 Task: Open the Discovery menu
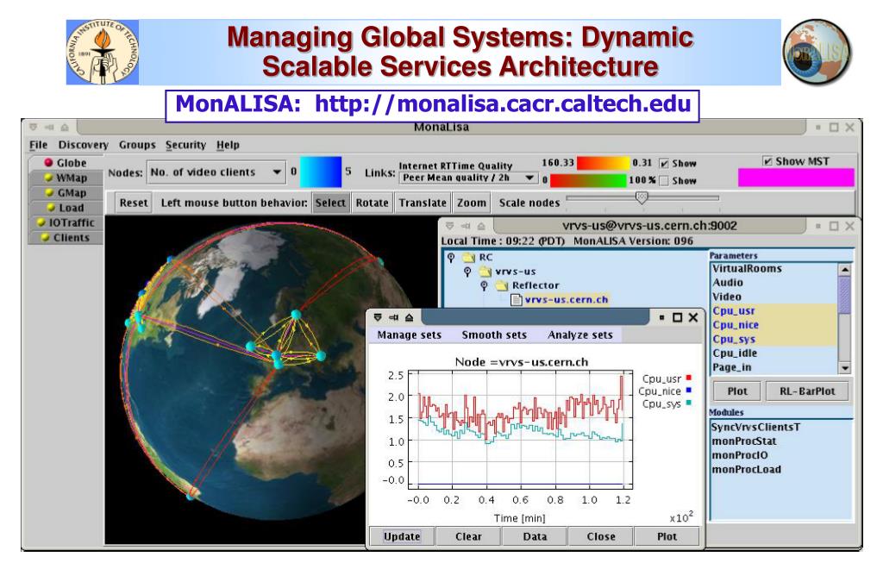[x=84, y=146]
